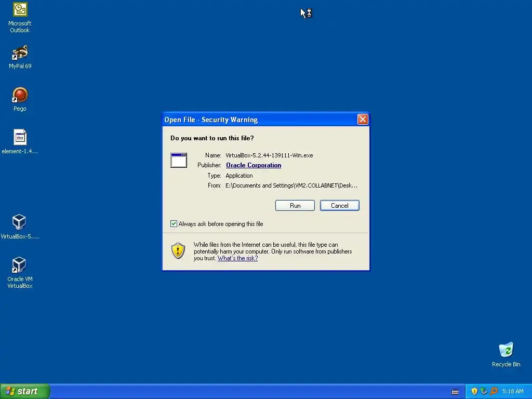Close the Security Warning dialog
Viewport: 532px width, 399px height.
(363, 119)
